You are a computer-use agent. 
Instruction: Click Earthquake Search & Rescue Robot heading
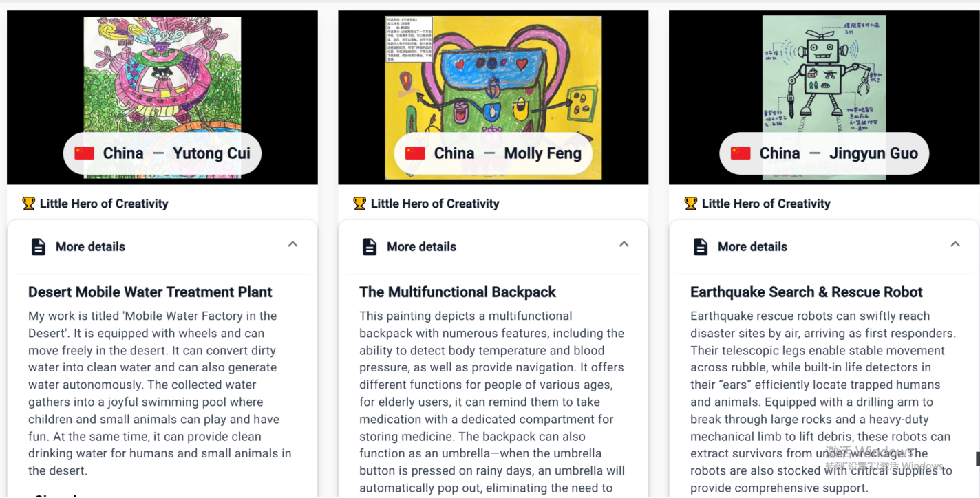(806, 292)
